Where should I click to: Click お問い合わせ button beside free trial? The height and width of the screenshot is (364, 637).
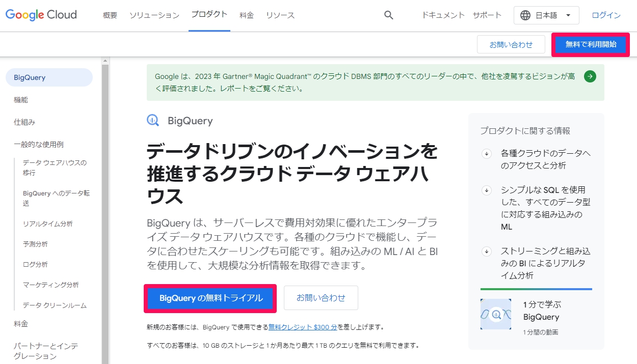321,298
